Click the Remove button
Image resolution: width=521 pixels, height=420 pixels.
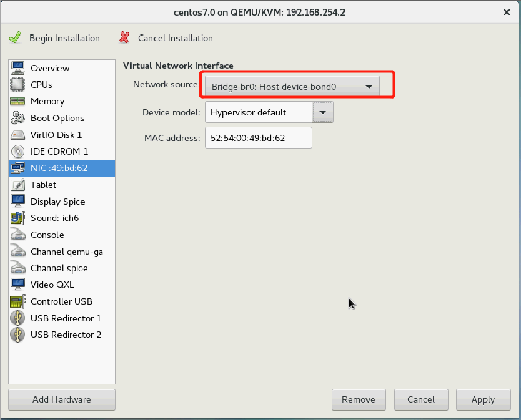point(359,400)
